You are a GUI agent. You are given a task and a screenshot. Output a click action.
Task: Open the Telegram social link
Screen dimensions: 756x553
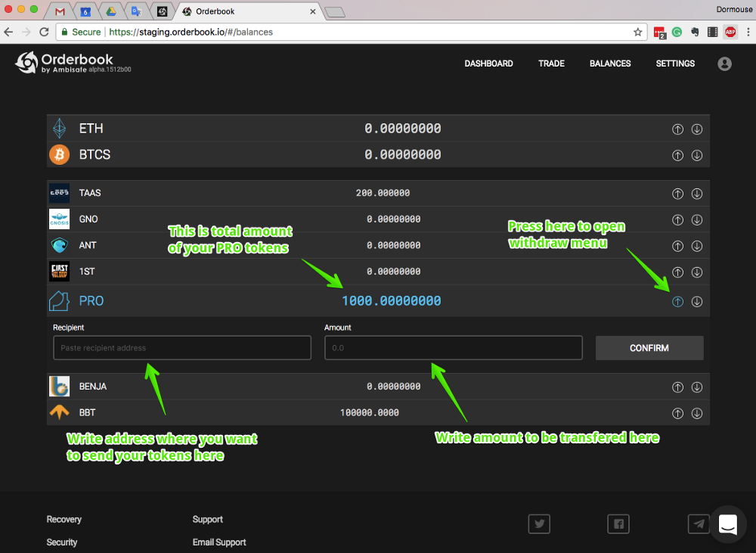[698, 524]
